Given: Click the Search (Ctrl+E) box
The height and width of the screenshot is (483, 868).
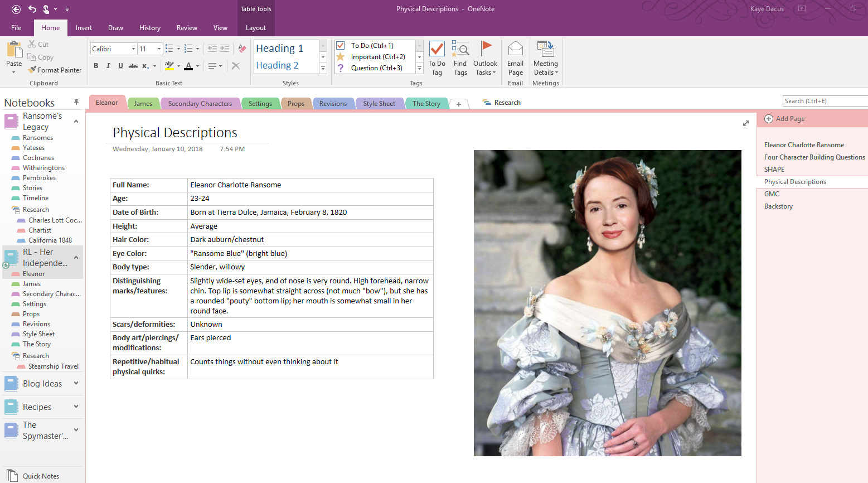Looking at the screenshot, I should click(825, 101).
